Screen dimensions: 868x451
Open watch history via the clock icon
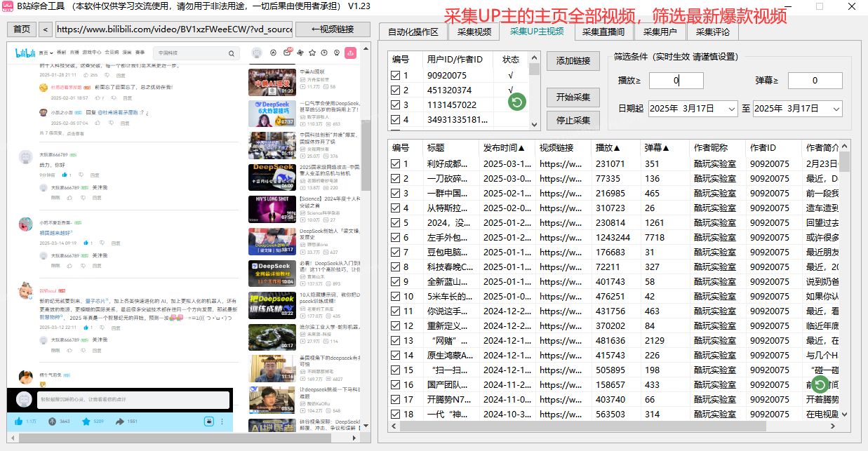pos(324,53)
